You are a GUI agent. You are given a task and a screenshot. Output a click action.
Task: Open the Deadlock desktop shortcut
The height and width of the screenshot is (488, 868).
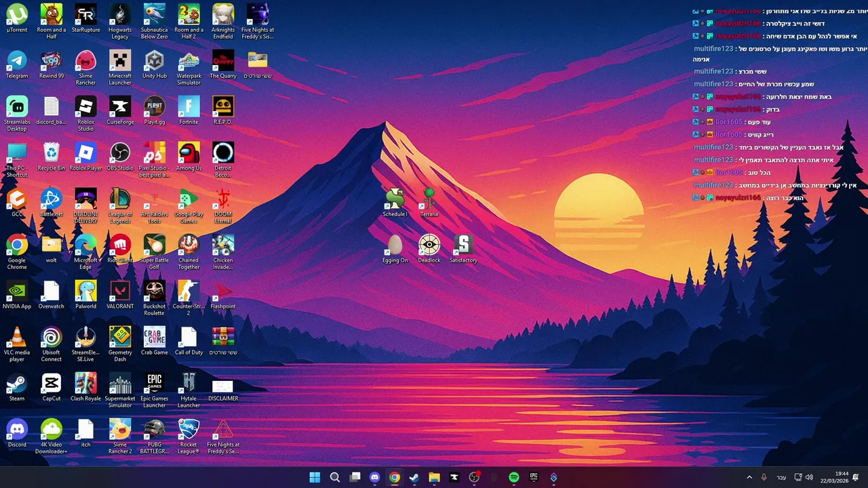pyautogui.click(x=429, y=249)
